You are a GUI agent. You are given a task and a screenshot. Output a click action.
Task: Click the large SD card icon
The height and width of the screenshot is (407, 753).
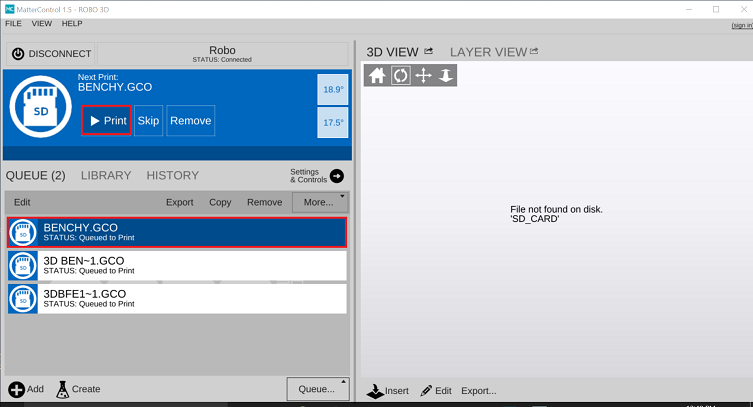point(41,107)
